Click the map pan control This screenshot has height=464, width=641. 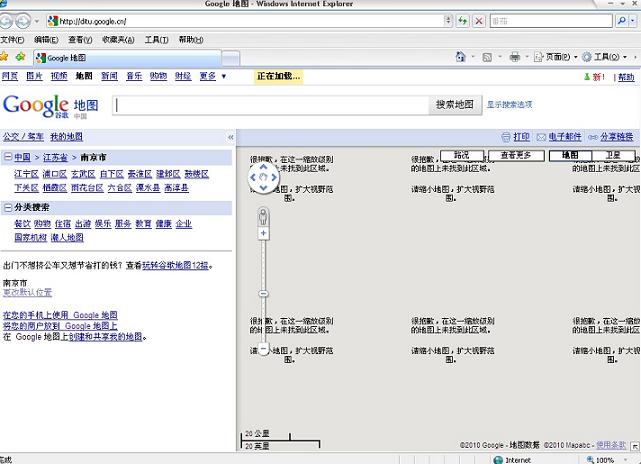[x=262, y=177]
